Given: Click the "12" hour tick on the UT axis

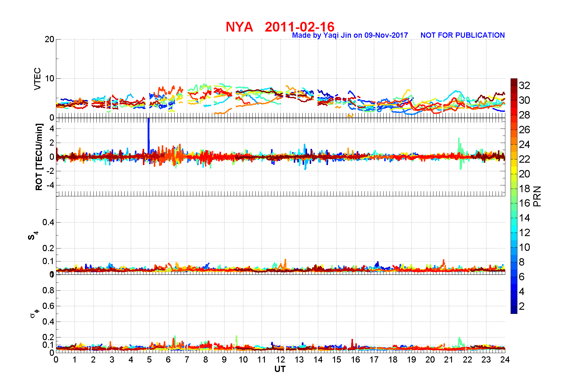Looking at the screenshot, I should click(280, 360).
